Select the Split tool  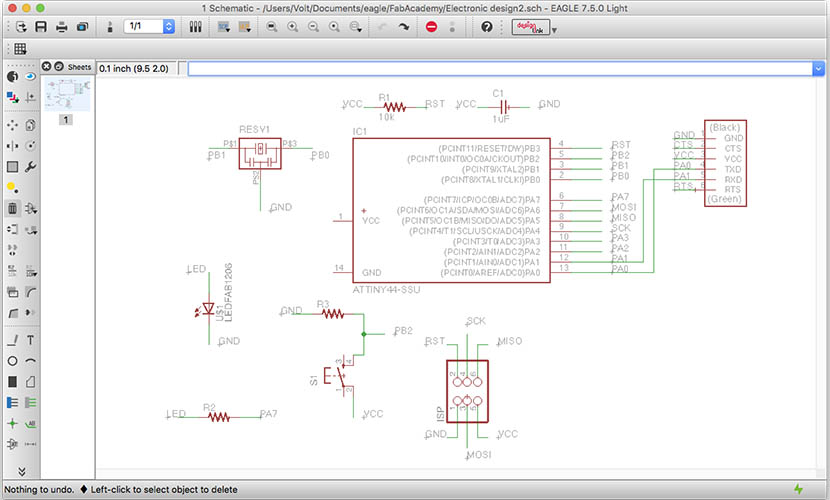[12, 313]
